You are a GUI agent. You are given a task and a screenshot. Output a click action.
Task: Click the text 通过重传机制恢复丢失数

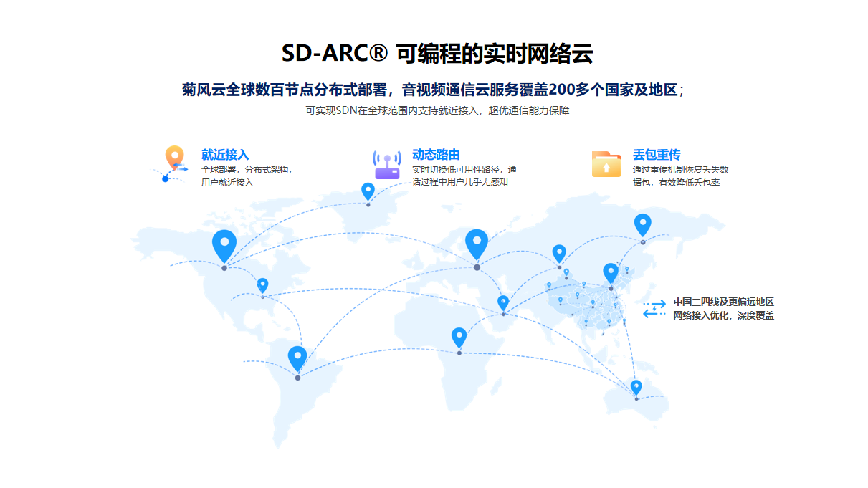[681, 170]
